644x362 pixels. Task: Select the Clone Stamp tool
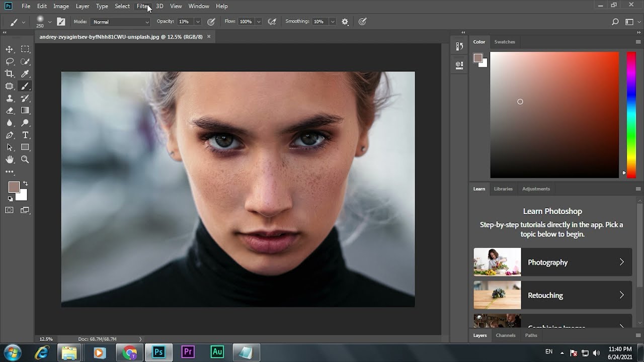click(x=10, y=99)
